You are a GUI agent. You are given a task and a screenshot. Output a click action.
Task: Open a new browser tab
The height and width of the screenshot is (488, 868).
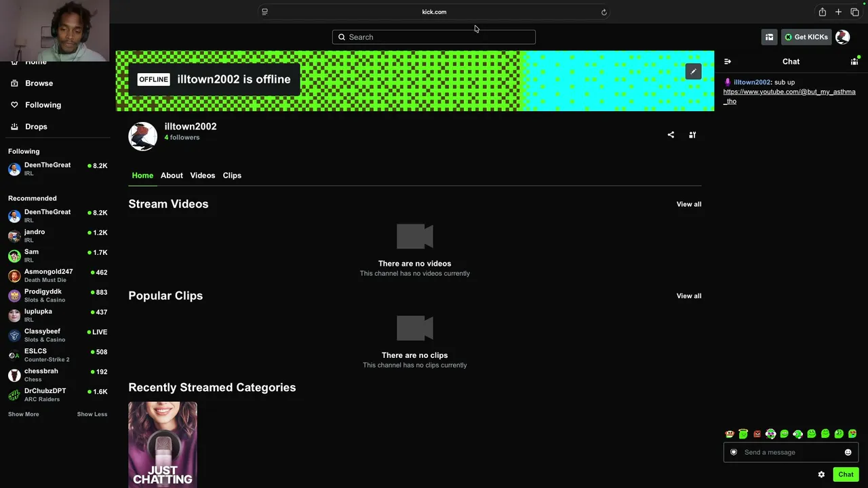838,12
